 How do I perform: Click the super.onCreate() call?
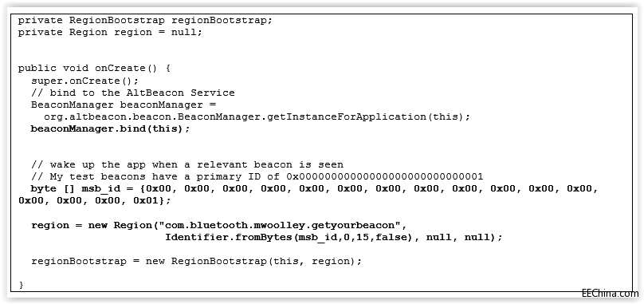[84, 81]
